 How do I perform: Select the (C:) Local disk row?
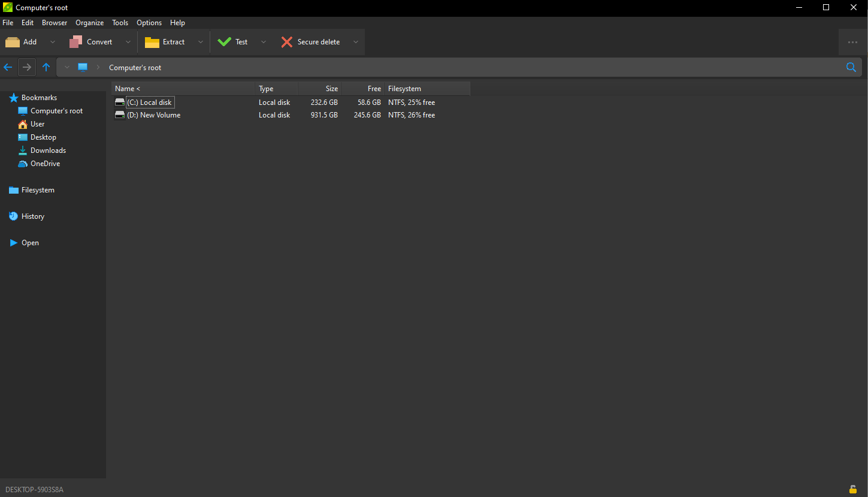pyautogui.click(x=291, y=103)
